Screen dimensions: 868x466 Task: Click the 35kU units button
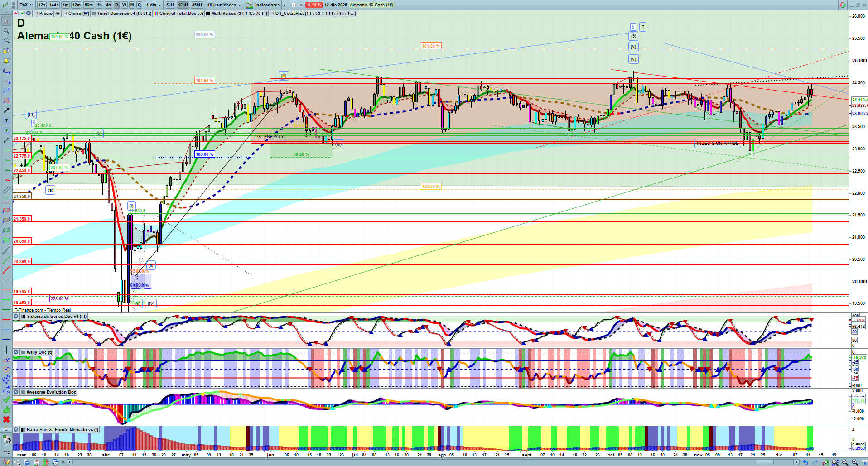(x=197, y=5)
